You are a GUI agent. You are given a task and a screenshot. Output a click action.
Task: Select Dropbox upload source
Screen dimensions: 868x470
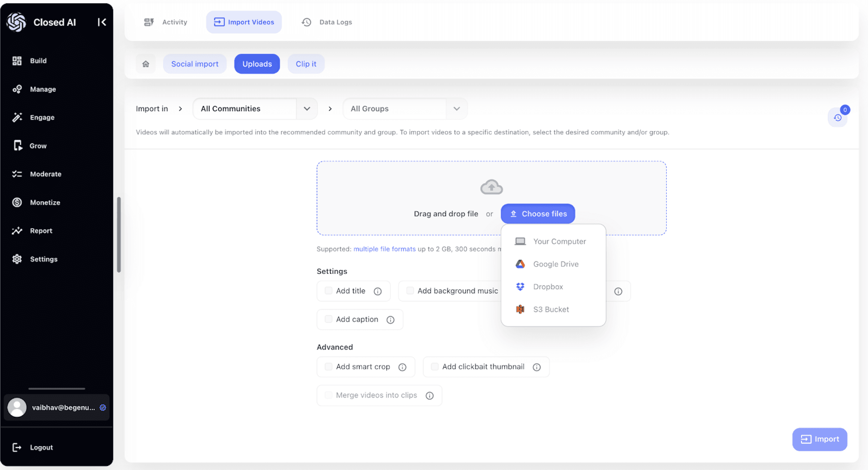pos(547,287)
